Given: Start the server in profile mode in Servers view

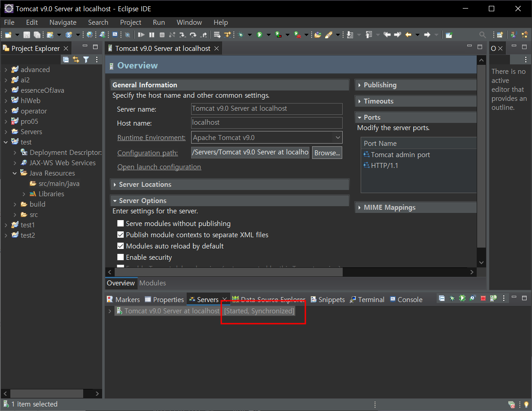Looking at the screenshot, I should click(473, 298).
